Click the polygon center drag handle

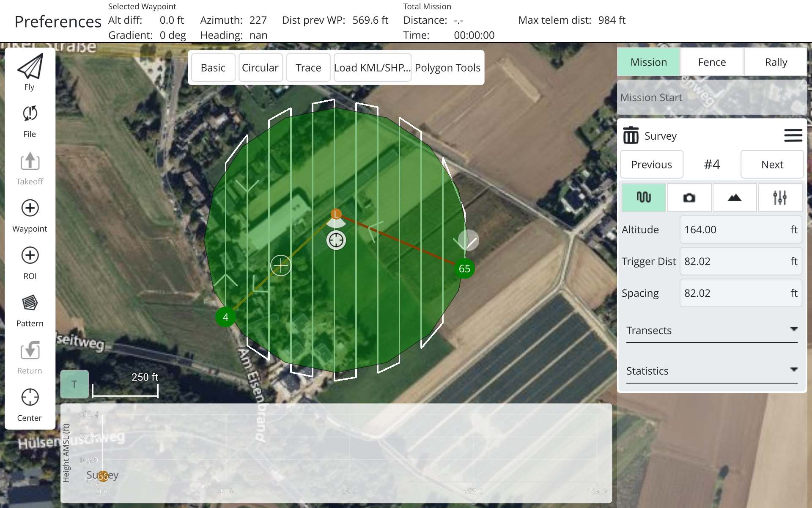336,240
